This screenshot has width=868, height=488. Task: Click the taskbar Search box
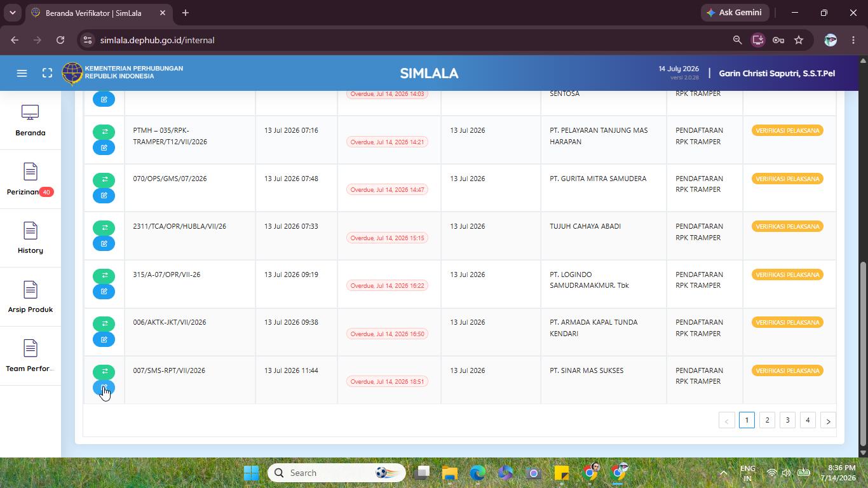point(337,473)
